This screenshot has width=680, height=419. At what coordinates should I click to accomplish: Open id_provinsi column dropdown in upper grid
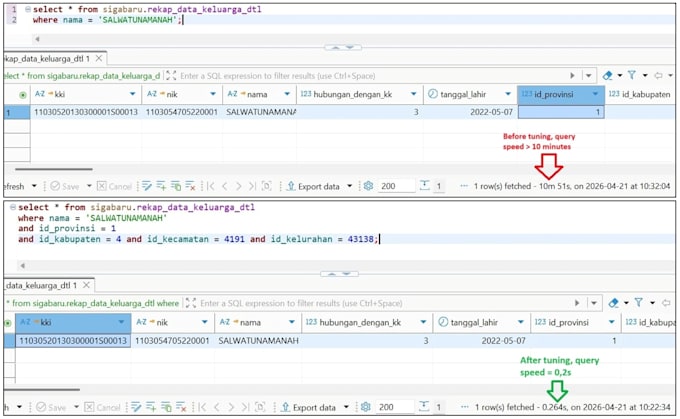[595, 94]
